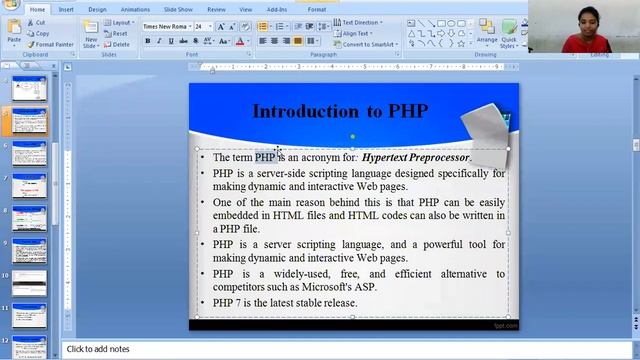
Task: Click 'PHP 7 is the latest stable release.' text
Action: click(285, 303)
